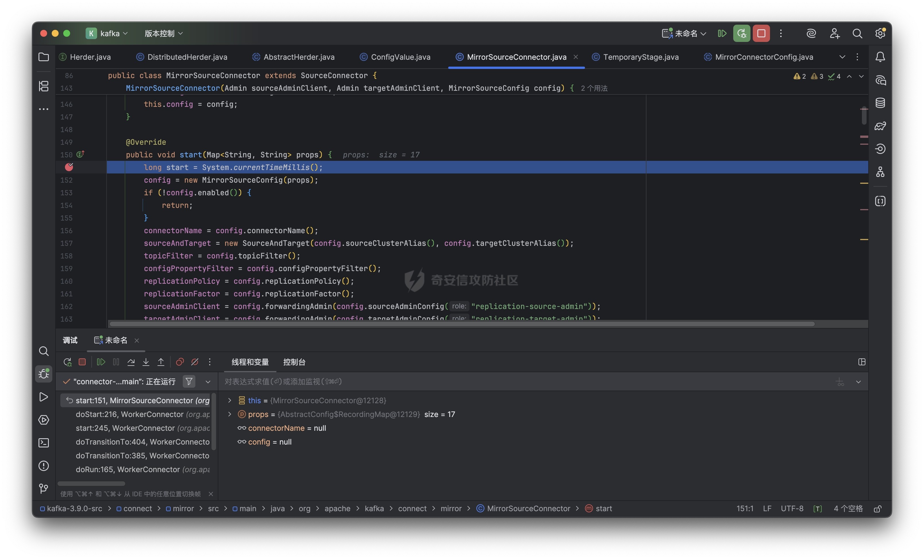Image resolution: width=924 pixels, height=560 pixels.
Task: Open the Run tool window icon
Action: [43, 397]
